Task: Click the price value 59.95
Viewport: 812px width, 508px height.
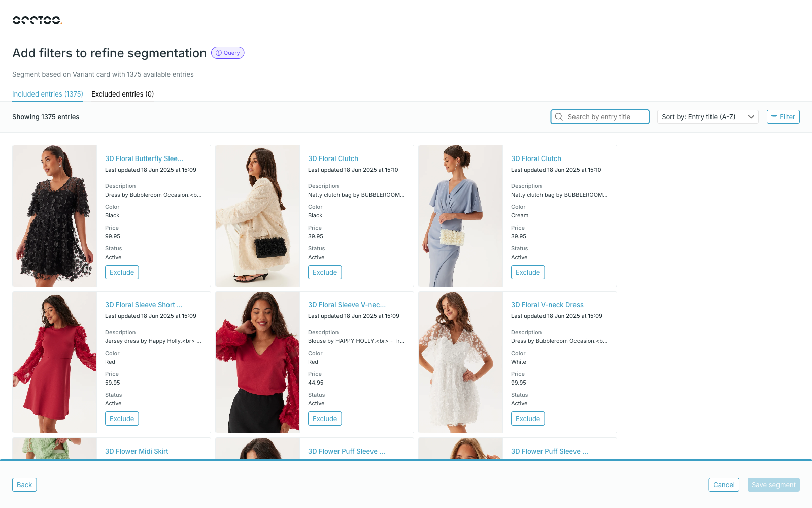Action: click(x=113, y=383)
